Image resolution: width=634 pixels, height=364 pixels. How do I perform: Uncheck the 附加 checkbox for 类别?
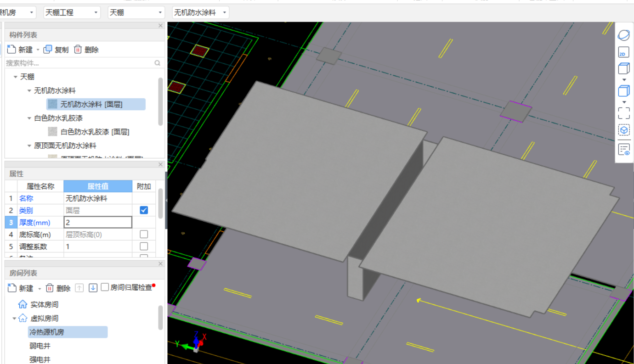pos(144,210)
